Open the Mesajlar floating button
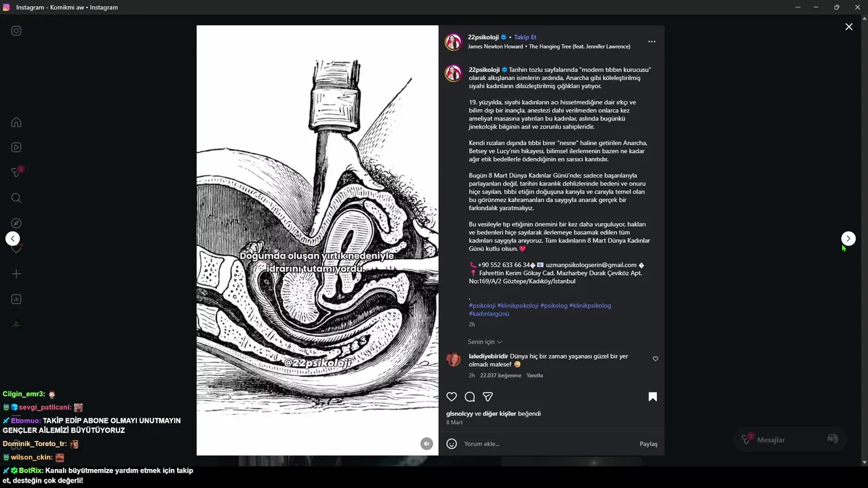The height and width of the screenshot is (488, 868). point(789,440)
